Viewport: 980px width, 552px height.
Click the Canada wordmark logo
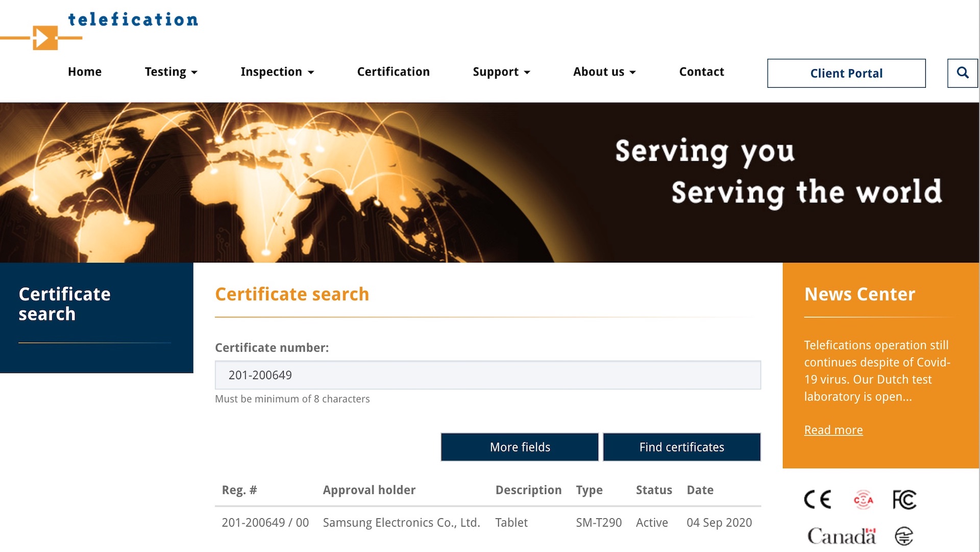point(842,536)
